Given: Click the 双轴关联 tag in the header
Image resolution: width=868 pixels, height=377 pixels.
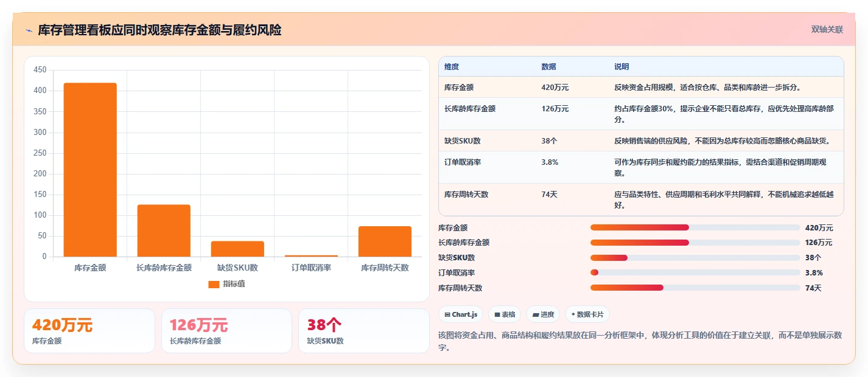Looking at the screenshot, I should coord(827,29).
